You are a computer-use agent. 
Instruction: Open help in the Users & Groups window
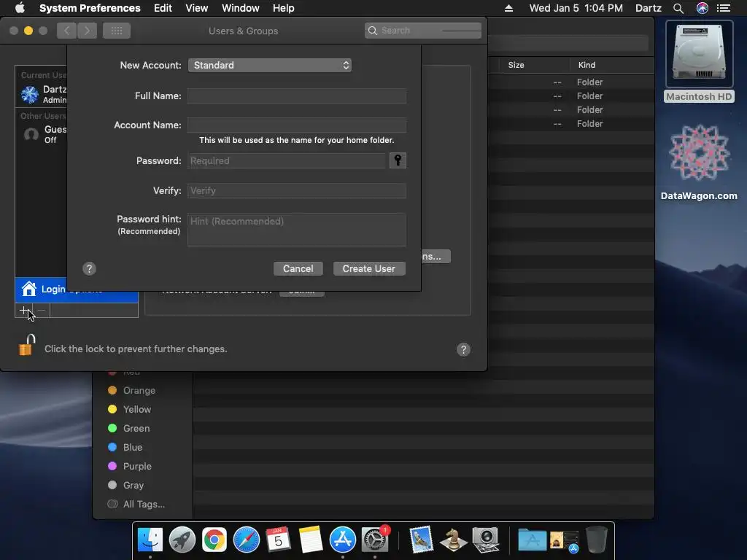(463, 349)
